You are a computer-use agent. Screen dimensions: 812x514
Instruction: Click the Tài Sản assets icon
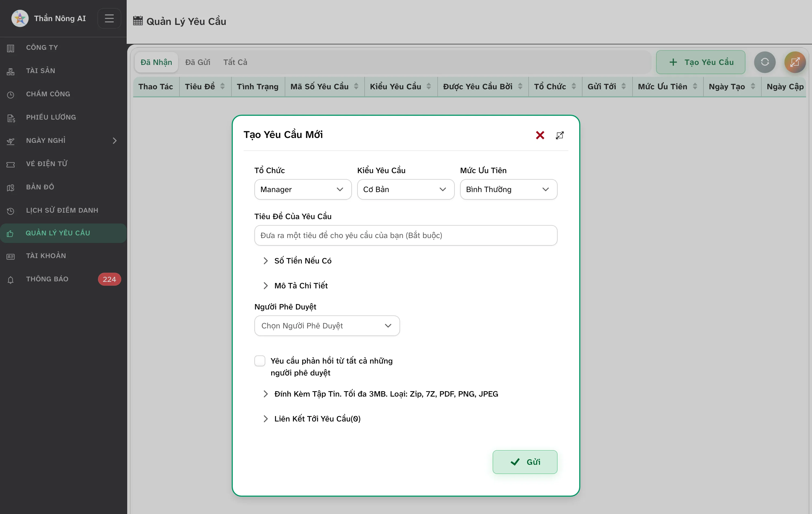(11, 71)
